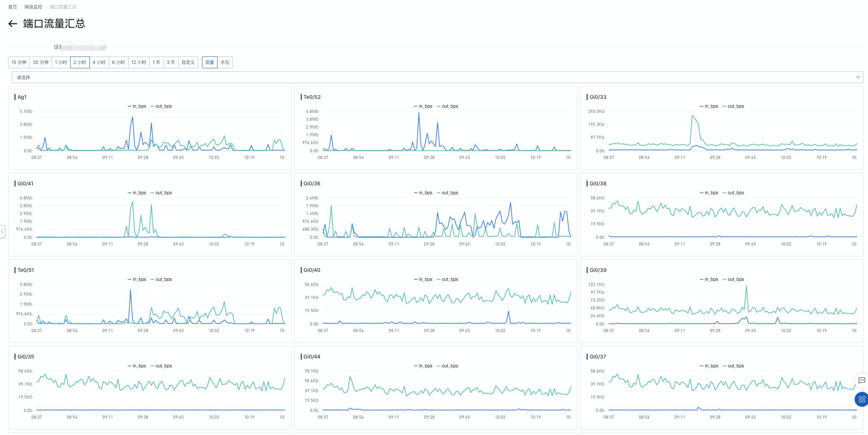The height and width of the screenshot is (435, 868).
Task: Click the Gi0/40 chart title
Action: click(312, 270)
